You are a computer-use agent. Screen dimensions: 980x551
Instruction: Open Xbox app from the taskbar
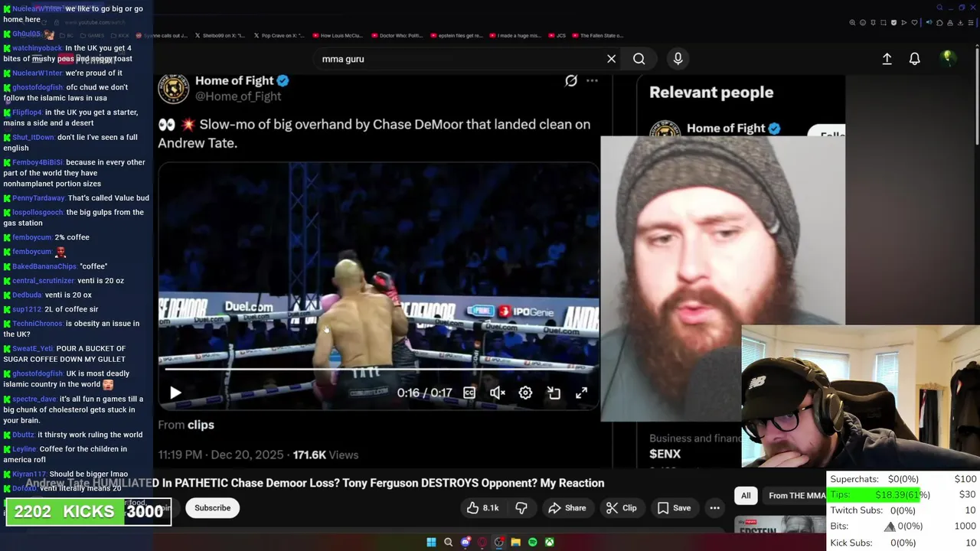coord(550,542)
